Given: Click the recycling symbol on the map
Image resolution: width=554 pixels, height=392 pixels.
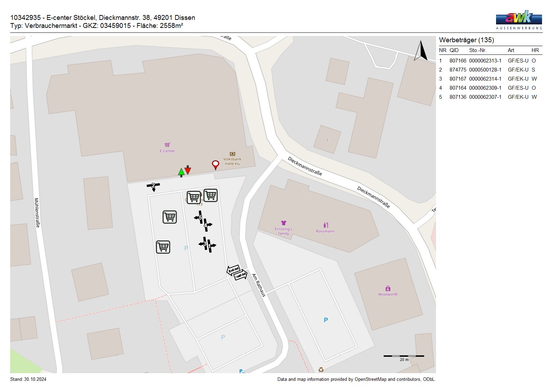Looking at the screenshot, I should point(321,370).
